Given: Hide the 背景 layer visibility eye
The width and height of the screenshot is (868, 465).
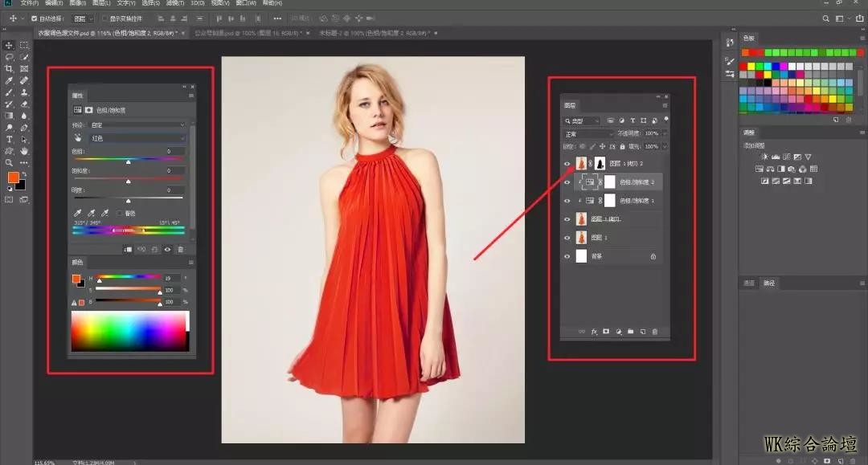Looking at the screenshot, I should [x=567, y=256].
